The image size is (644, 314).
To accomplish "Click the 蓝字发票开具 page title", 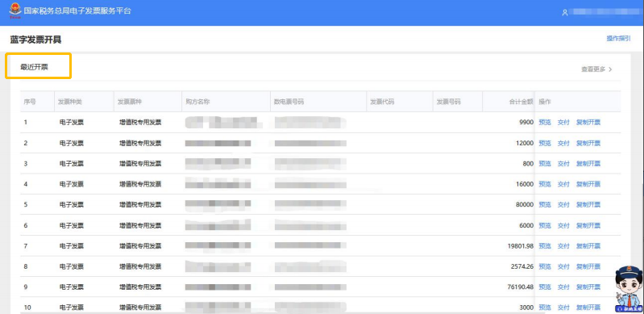I will pyautogui.click(x=35, y=40).
